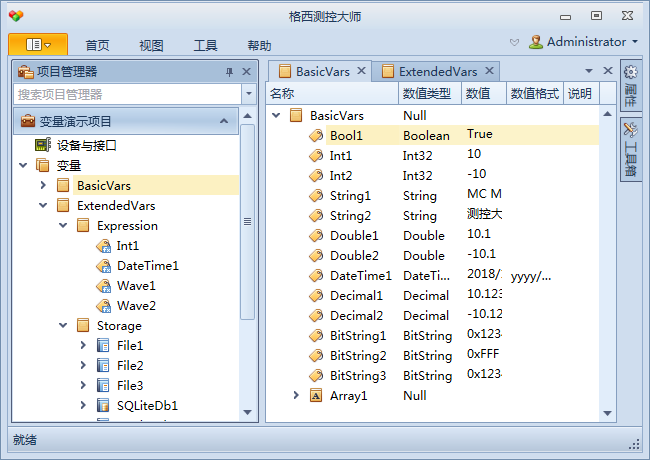Open the 属性 side panel gear icon

(631, 73)
